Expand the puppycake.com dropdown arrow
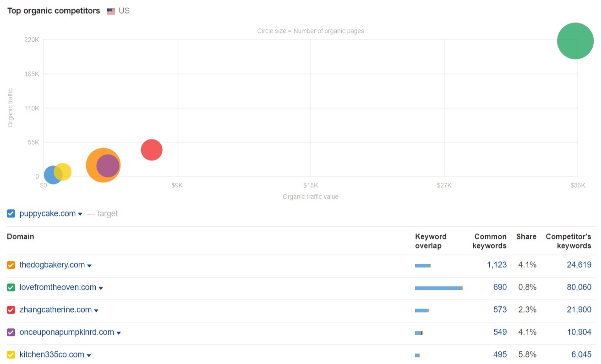This screenshot has width=601, height=364. pyautogui.click(x=80, y=214)
